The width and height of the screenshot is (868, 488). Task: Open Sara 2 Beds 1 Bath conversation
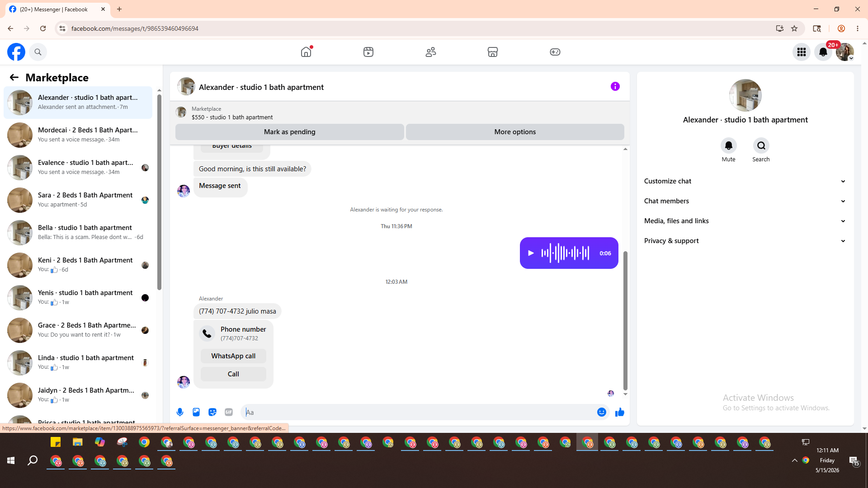(x=78, y=200)
